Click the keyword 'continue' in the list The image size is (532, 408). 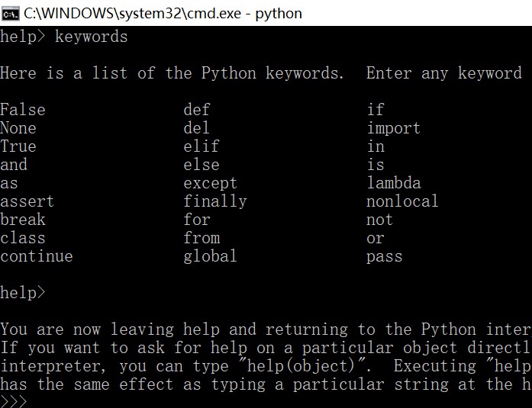(x=37, y=256)
